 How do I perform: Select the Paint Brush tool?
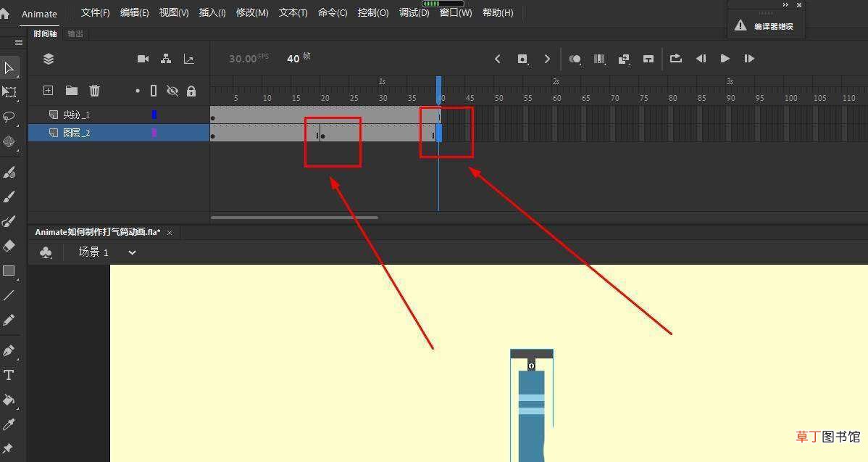(9, 222)
